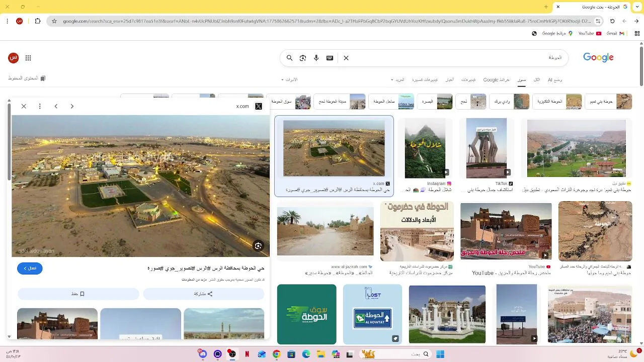Open Gmail bookmark
Viewport: 644px width, 362px height.
click(615, 34)
